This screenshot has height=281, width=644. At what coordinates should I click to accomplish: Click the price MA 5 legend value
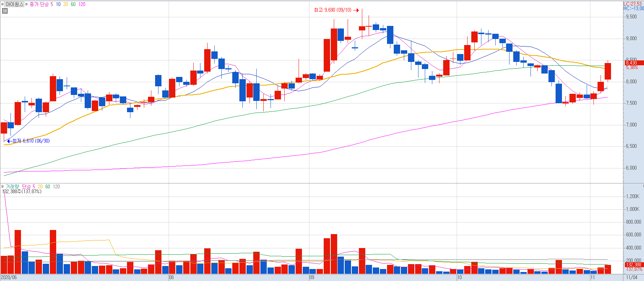52,5
